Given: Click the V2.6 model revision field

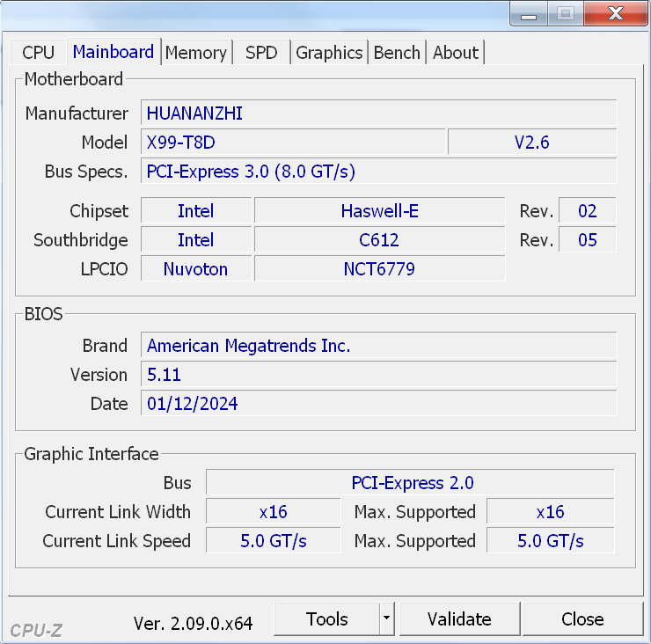Looking at the screenshot, I should 532,142.
